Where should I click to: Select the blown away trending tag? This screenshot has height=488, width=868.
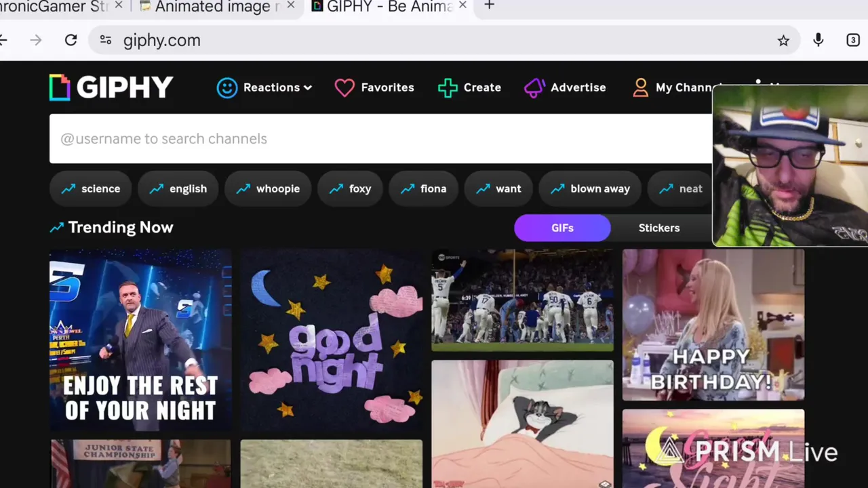pos(590,188)
